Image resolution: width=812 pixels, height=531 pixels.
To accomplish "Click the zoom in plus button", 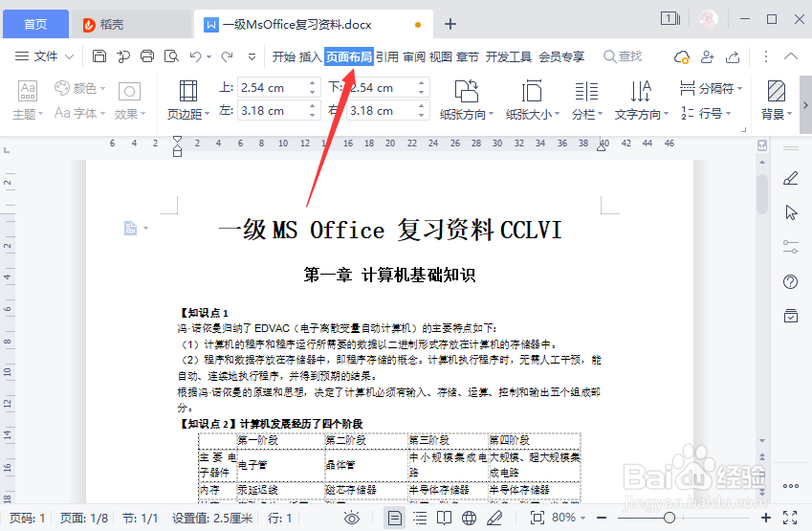I will click(766, 518).
